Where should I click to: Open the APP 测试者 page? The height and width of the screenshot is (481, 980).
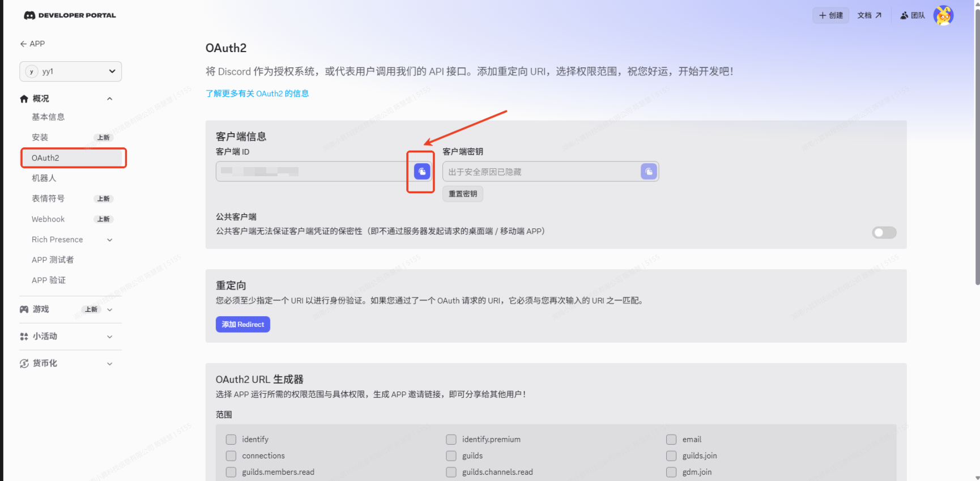(53, 259)
